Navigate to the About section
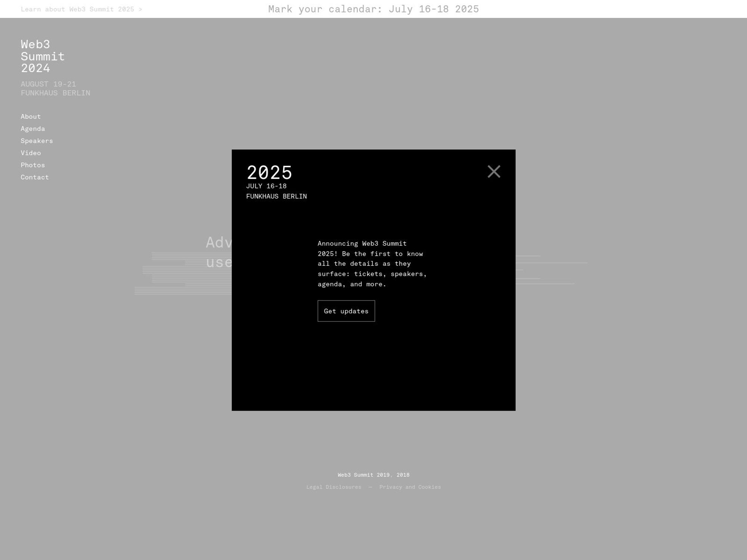 tap(31, 116)
